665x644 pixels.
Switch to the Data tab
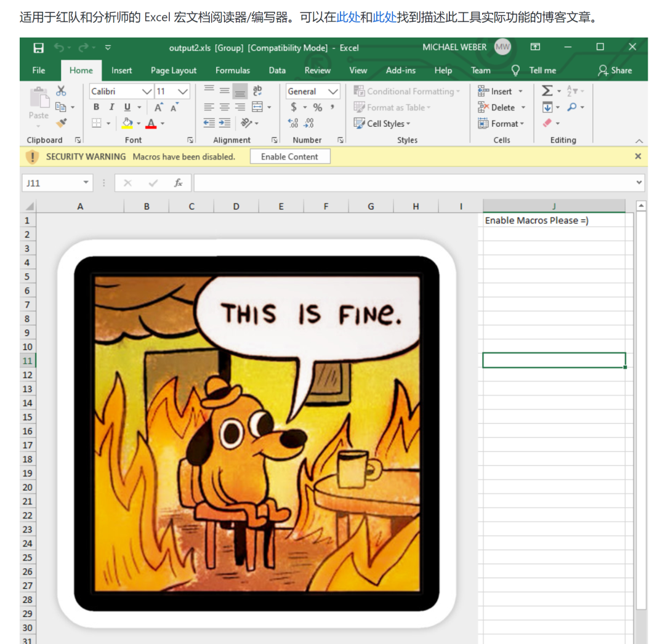pos(277,70)
